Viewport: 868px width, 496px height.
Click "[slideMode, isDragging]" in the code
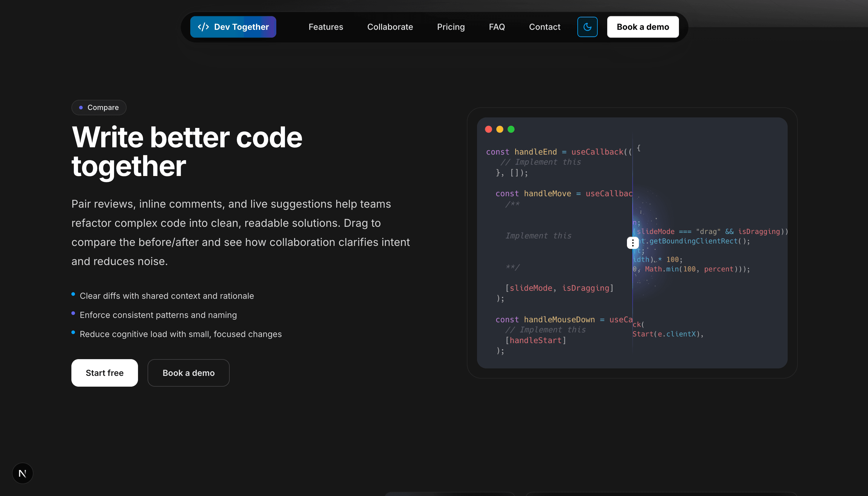point(559,288)
